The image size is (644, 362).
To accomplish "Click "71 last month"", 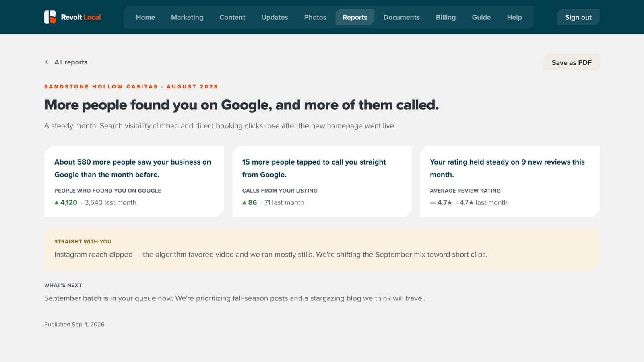I will [284, 202].
